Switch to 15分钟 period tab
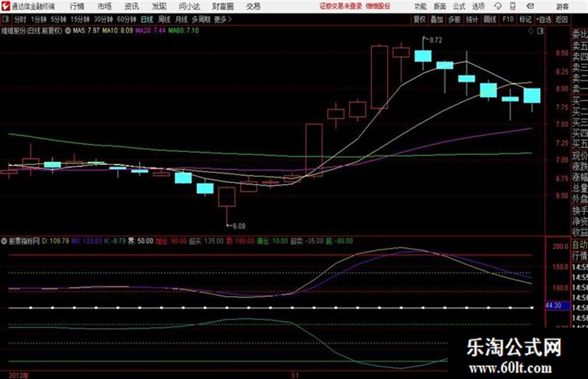The height and width of the screenshot is (379, 588). click(80, 19)
